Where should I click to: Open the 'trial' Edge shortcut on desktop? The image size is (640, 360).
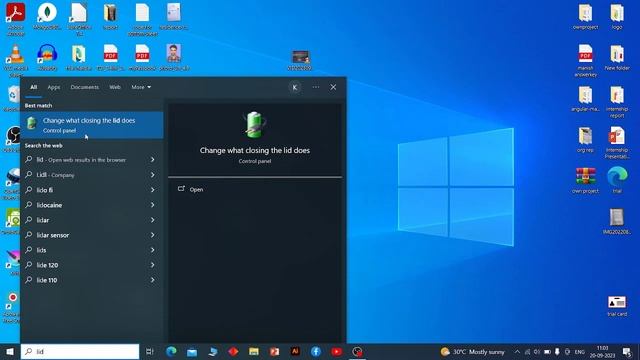pyautogui.click(x=617, y=180)
